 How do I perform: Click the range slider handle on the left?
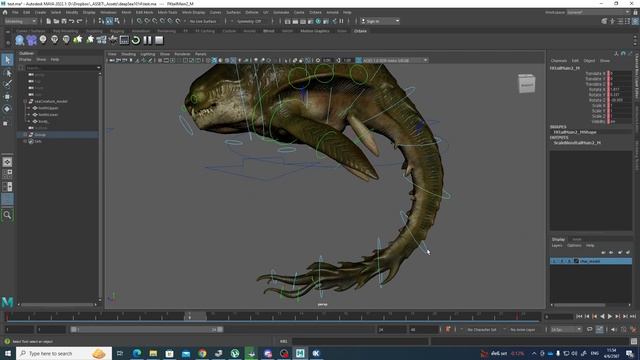tap(73, 329)
